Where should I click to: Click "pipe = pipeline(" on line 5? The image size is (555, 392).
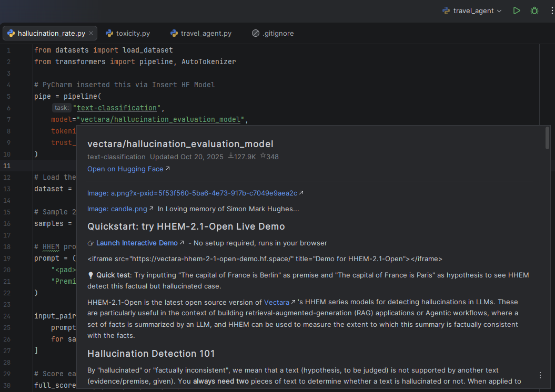[x=68, y=96]
